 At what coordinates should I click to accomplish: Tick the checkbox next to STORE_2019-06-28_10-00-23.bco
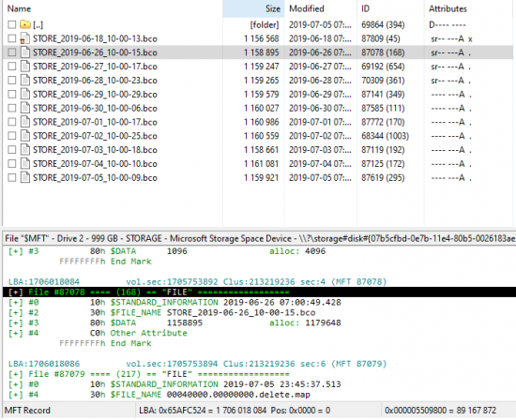click(12, 81)
